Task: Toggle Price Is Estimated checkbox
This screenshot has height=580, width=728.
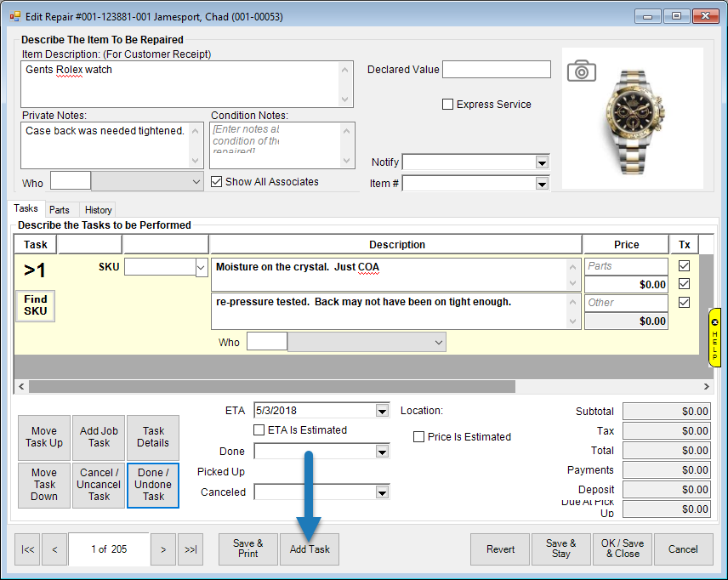Action: 418,436
